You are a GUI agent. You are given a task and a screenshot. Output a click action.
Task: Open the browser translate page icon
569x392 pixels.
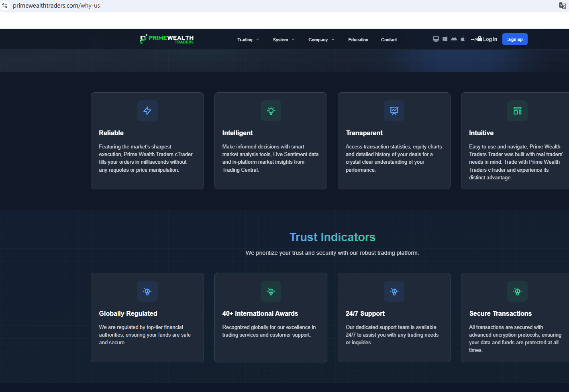pyautogui.click(x=562, y=6)
